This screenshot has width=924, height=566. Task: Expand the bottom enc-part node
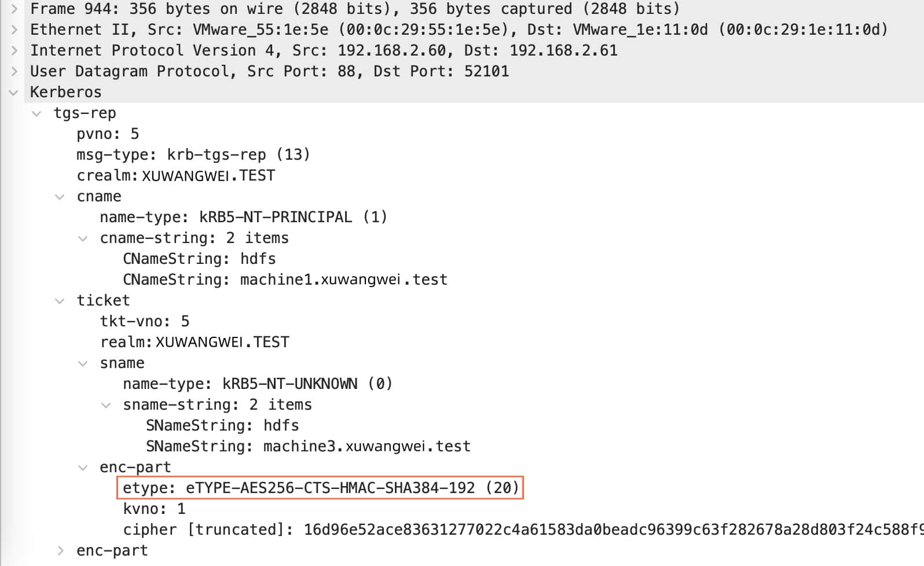click(x=61, y=550)
